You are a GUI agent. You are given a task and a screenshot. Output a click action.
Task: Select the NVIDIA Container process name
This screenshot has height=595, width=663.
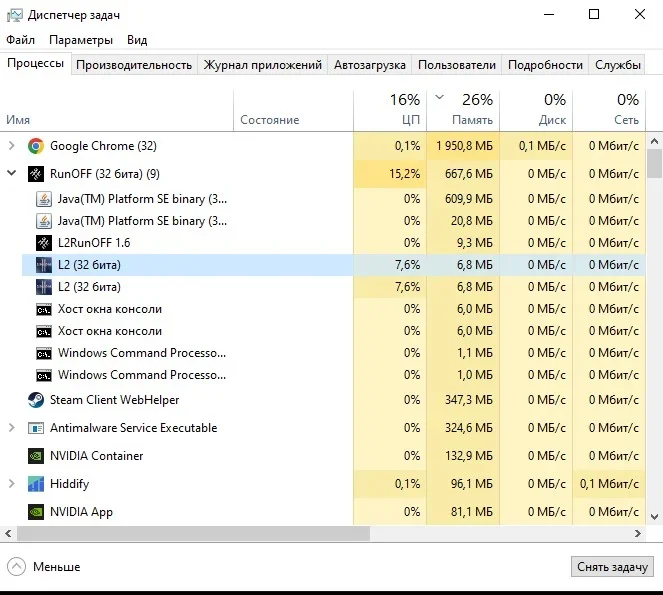(x=96, y=456)
